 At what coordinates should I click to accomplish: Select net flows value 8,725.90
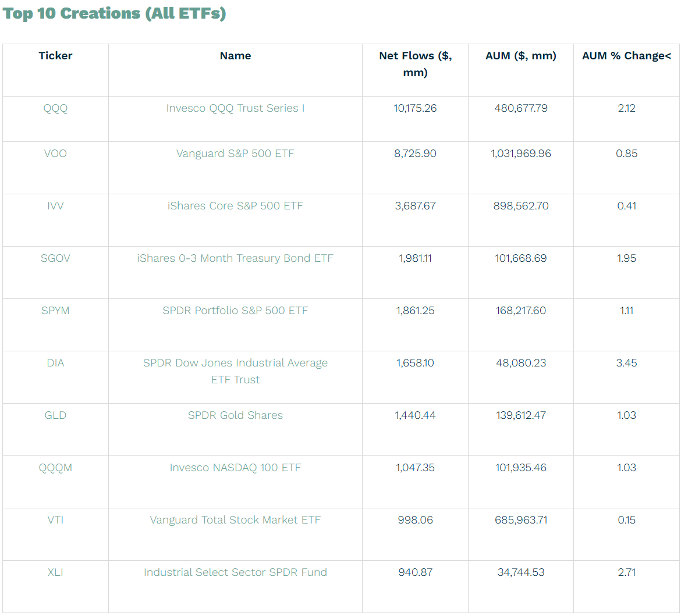[x=415, y=154]
